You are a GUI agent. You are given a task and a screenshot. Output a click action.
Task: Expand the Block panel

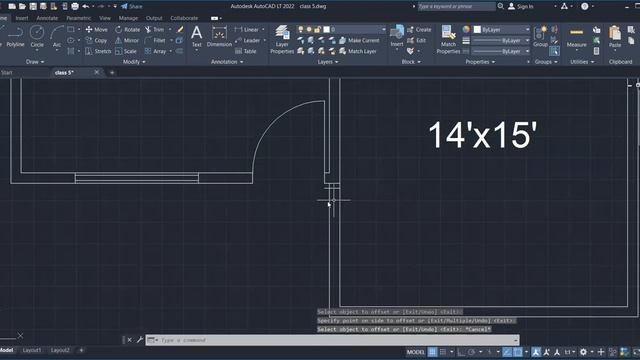[x=411, y=62]
